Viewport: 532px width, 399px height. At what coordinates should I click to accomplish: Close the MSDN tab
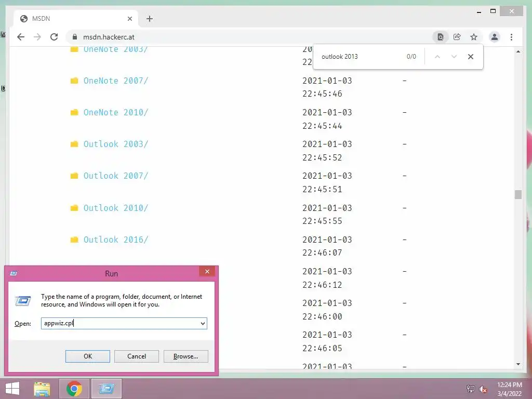(129, 19)
